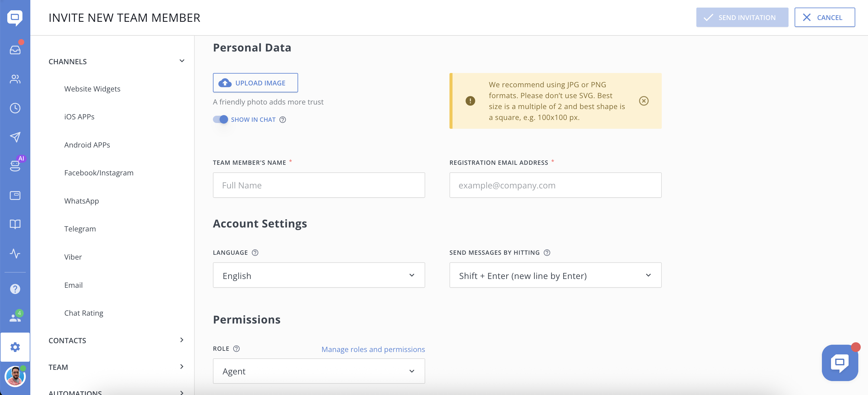The image size is (868, 395).
Task: Open Viber channel settings
Action: pos(73,257)
